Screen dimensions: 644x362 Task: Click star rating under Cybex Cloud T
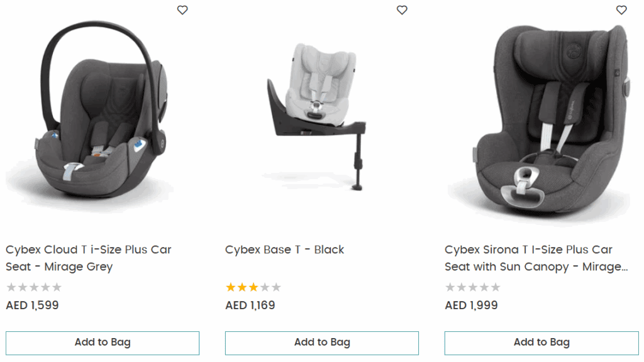[34, 287]
